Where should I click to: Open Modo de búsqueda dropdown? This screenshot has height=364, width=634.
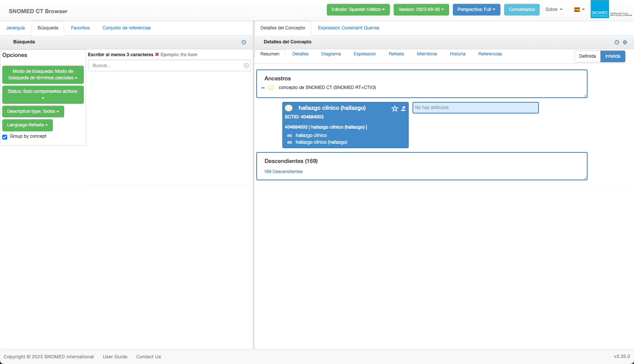[43, 75]
